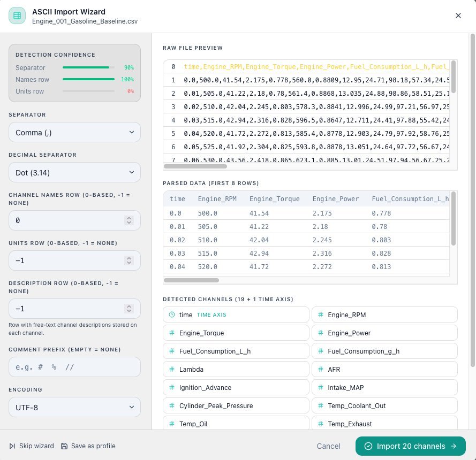476x460 pixels.
Task: Click the Cancel button
Action: [328, 446]
